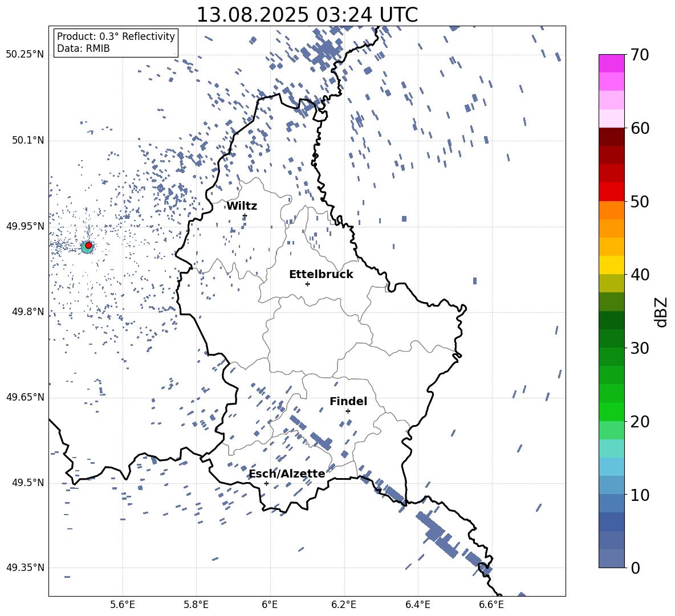Click the Wiltz station cross marker
675x616 pixels.
click(245, 216)
